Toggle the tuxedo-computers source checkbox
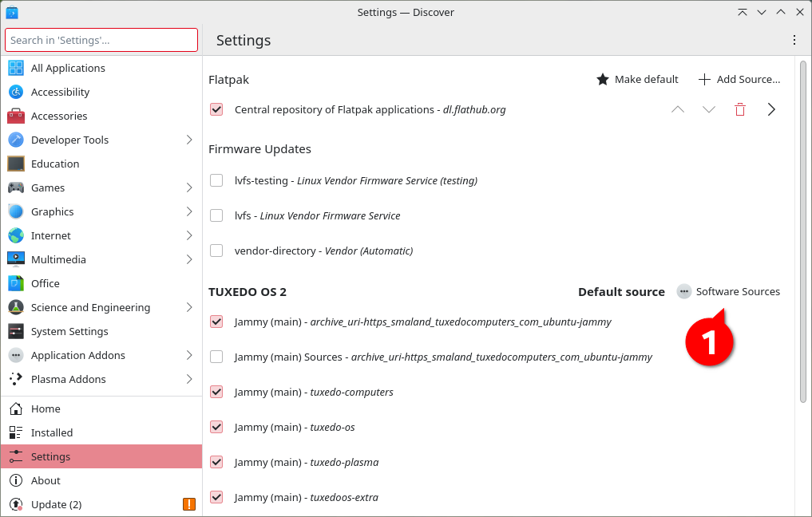 [216, 392]
